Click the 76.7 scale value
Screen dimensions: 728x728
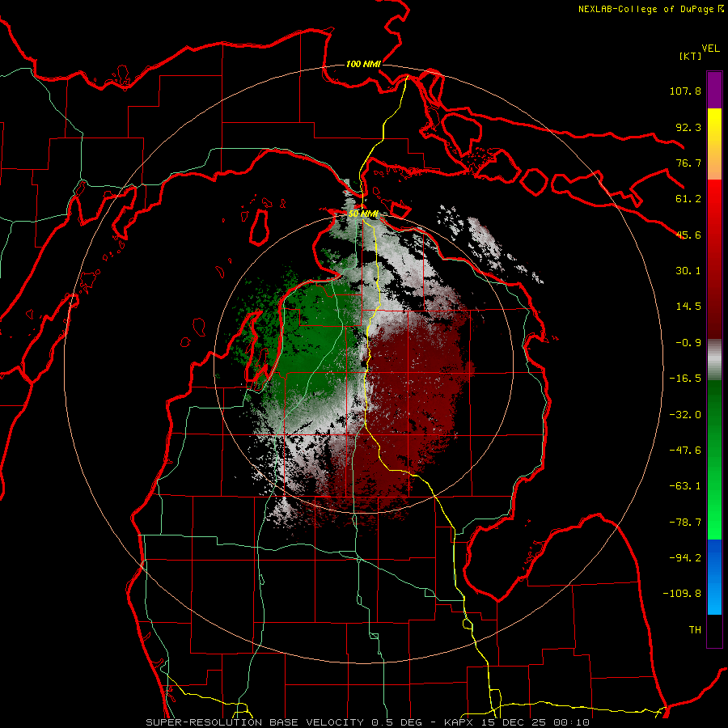[x=688, y=163]
